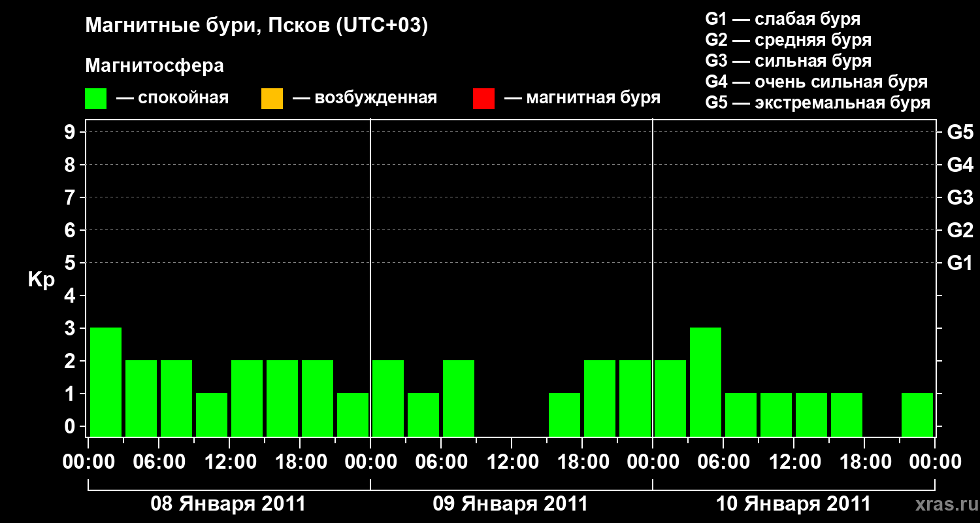This screenshot has width=980, height=523.
Task: Click the '18:00' time label above 10 Января
Action: click(x=864, y=462)
